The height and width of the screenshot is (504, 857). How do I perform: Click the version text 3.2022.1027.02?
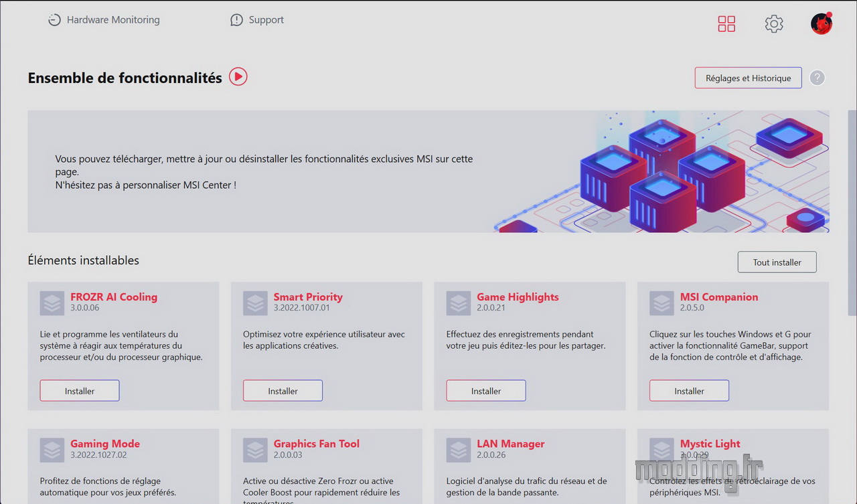pyautogui.click(x=98, y=454)
